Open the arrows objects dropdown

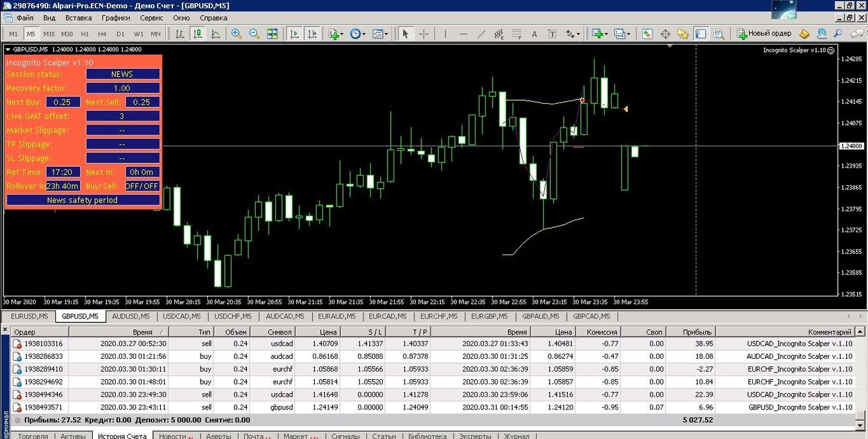(x=573, y=34)
